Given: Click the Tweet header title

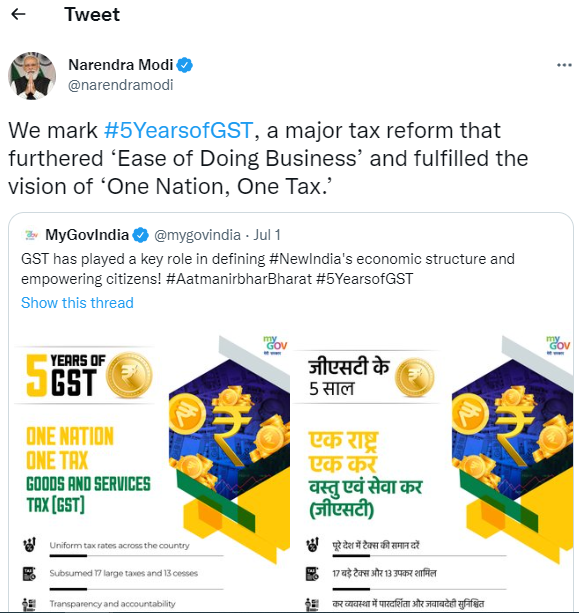Looking at the screenshot, I should click(92, 14).
